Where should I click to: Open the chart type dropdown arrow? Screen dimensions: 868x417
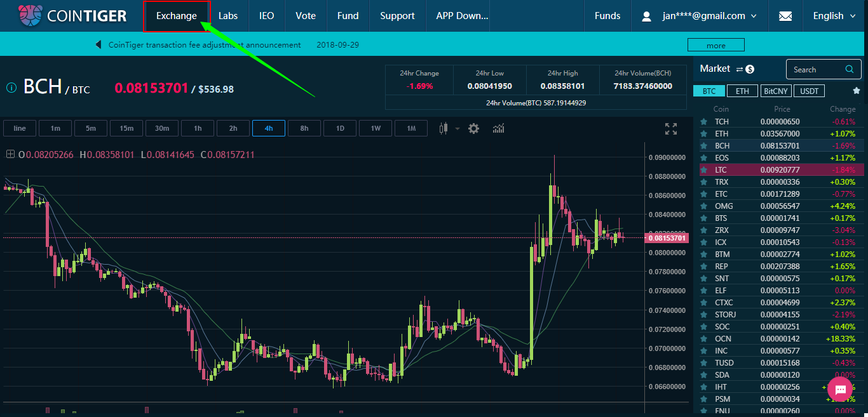458,128
